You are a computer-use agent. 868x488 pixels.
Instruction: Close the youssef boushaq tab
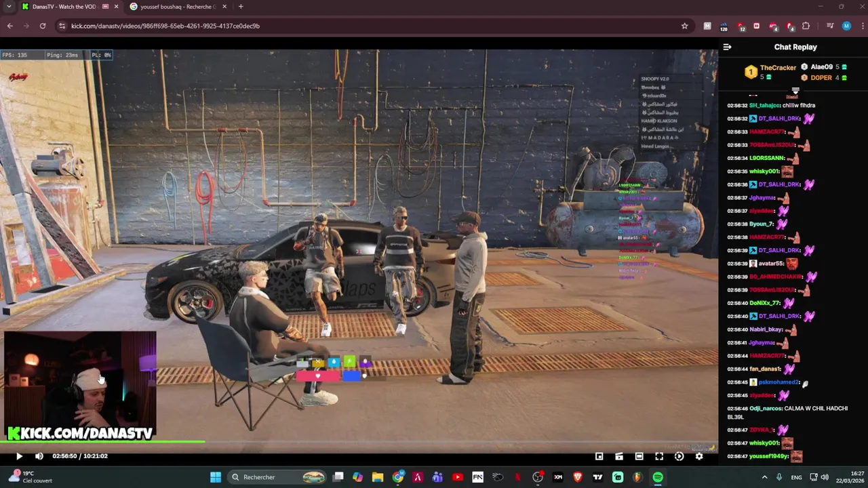click(224, 7)
